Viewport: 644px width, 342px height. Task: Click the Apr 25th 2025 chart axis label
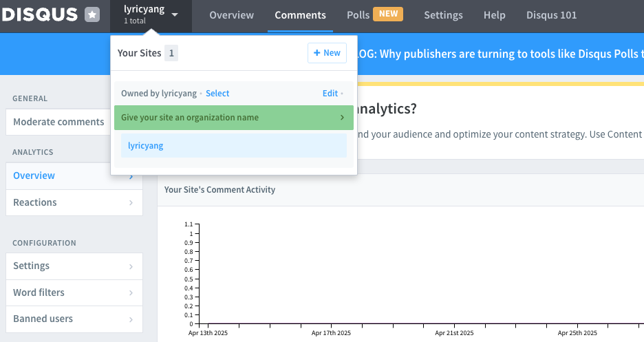tap(577, 333)
